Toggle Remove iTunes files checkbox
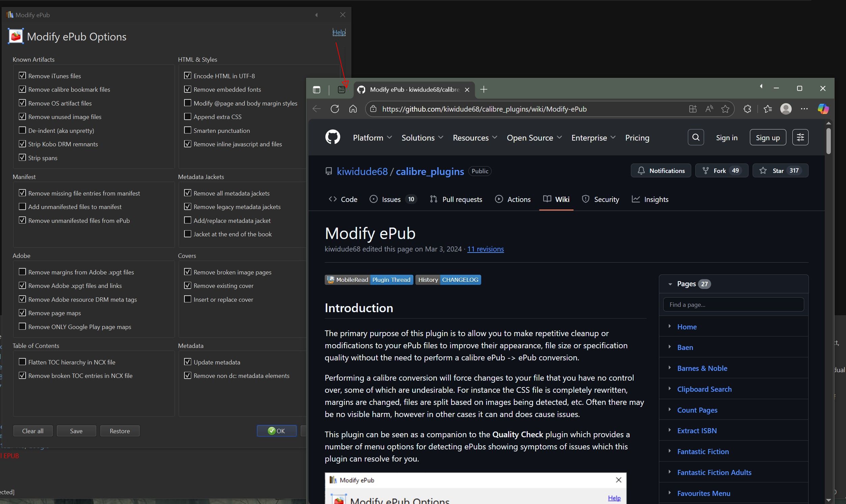 pos(22,76)
